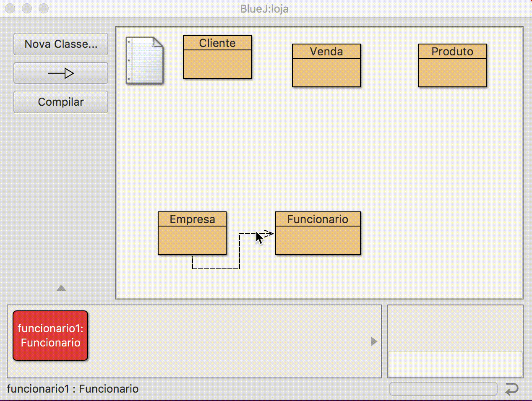Collapse the panel with the up triangle below Compilar
This screenshot has width=532, height=401.
61,288
